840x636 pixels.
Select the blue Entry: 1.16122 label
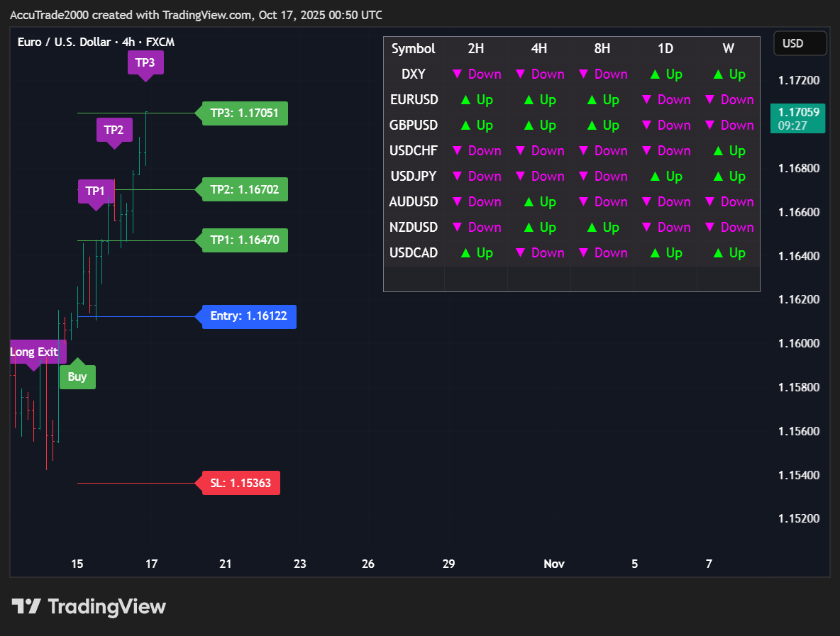click(248, 316)
